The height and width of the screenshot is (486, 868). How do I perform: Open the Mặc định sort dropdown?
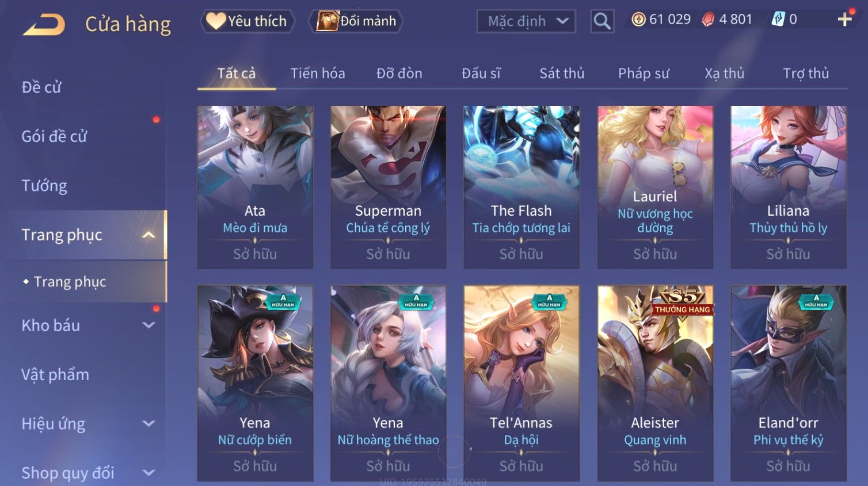(x=526, y=21)
